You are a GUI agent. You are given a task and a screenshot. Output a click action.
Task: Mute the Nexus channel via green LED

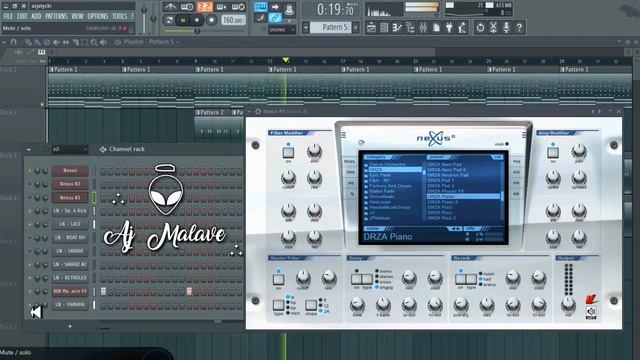(x=30, y=171)
